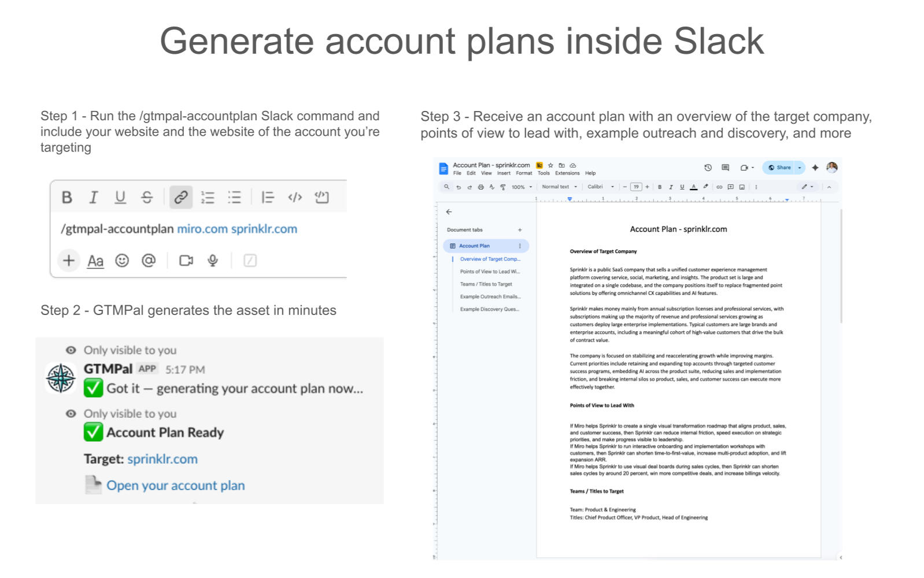Viewport: 924px width, 578px height.
Task: Toggle the link button in Slack toolbar
Action: [x=180, y=198]
